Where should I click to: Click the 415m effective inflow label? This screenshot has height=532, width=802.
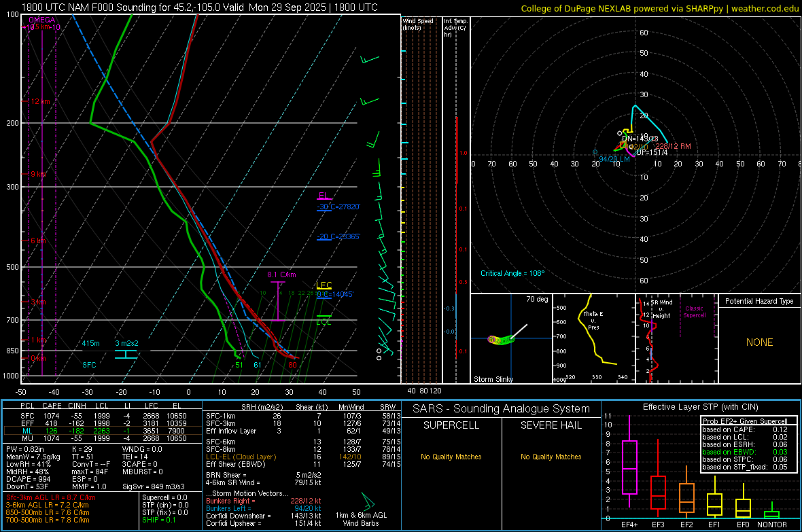click(x=90, y=343)
